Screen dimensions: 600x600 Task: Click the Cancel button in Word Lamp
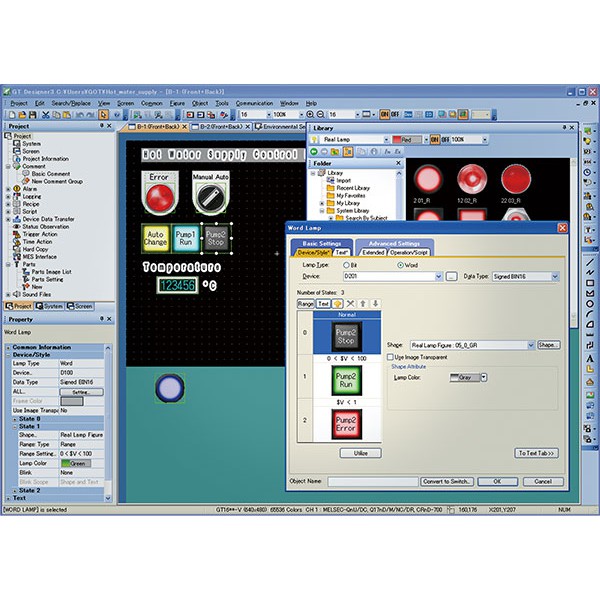pos(543,481)
